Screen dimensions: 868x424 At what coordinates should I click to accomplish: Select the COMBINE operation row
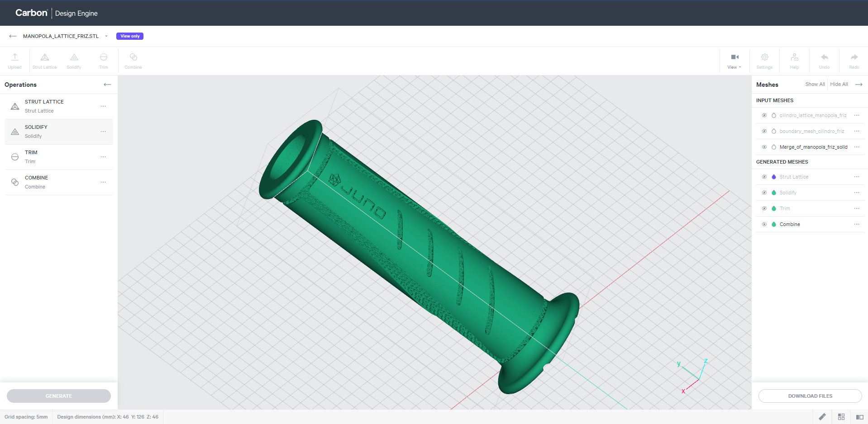pos(59,182)
